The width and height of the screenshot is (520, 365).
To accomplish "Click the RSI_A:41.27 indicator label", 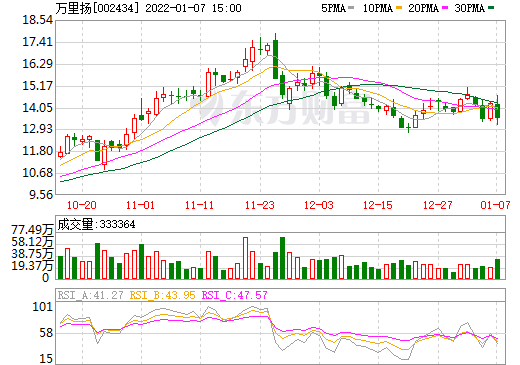I will (x=90, y=295).
